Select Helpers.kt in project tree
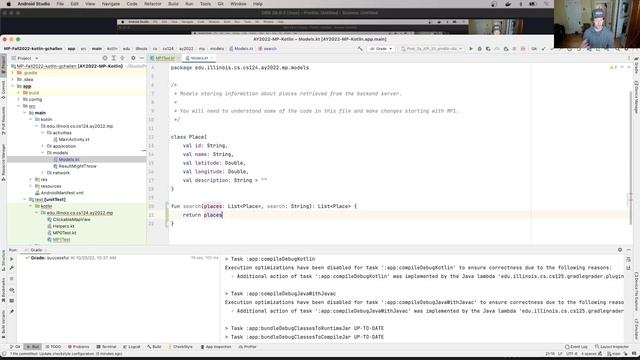The width and height of the screenshot is (640, 360). (63, 226)
